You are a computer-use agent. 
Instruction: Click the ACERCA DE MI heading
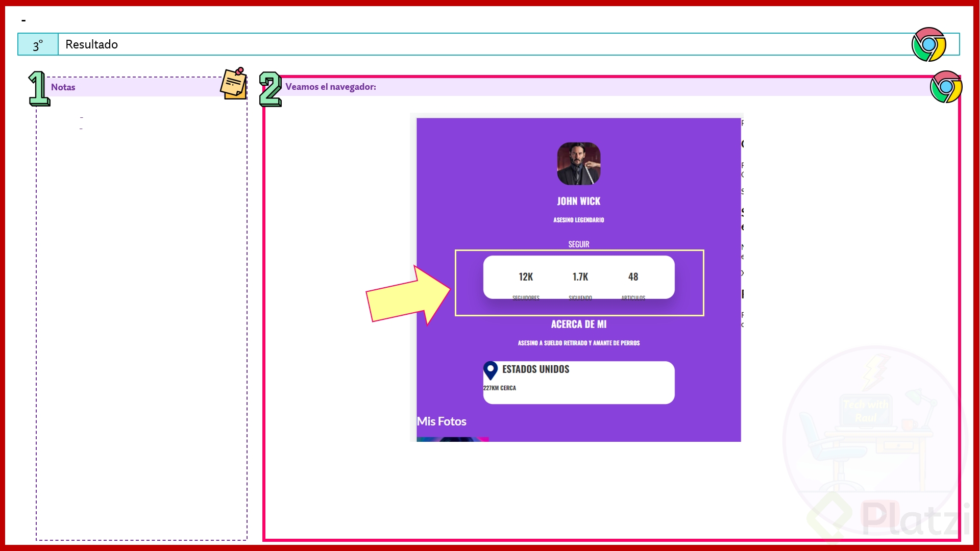578,324
